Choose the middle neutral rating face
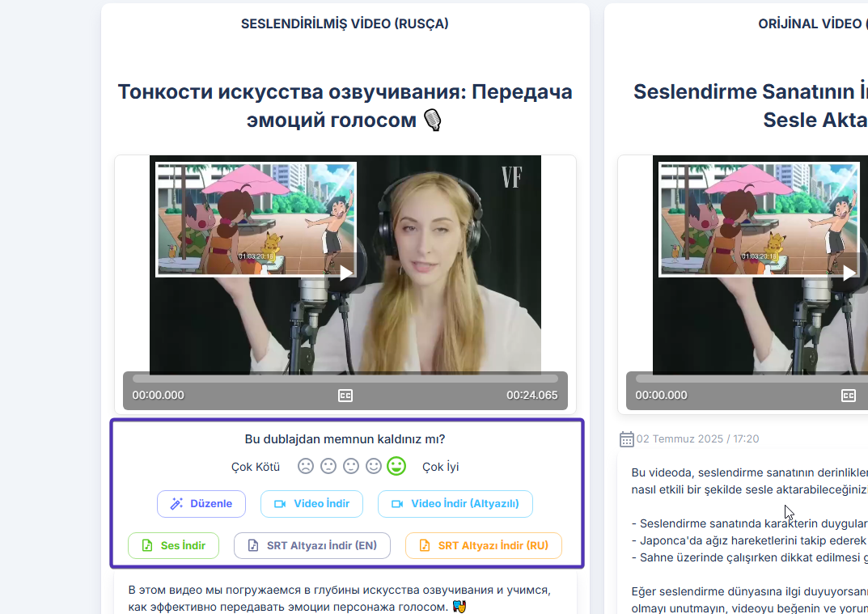Image resolution: width=868 pixels, height=614 pixels. (350, 466)
